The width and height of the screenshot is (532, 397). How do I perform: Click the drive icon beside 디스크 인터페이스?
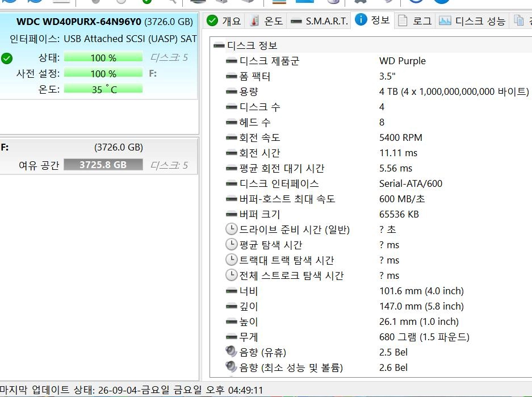coord(232,183)
